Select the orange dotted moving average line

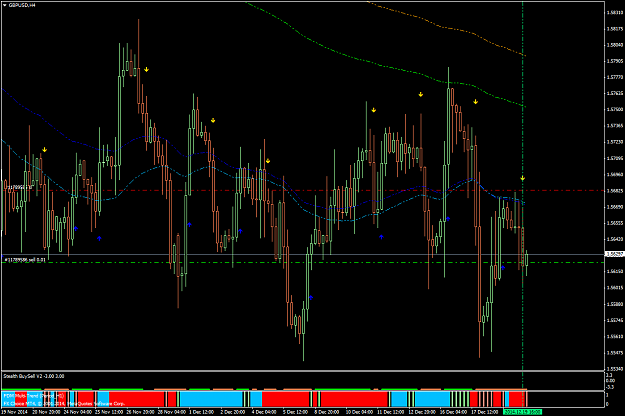446,28
